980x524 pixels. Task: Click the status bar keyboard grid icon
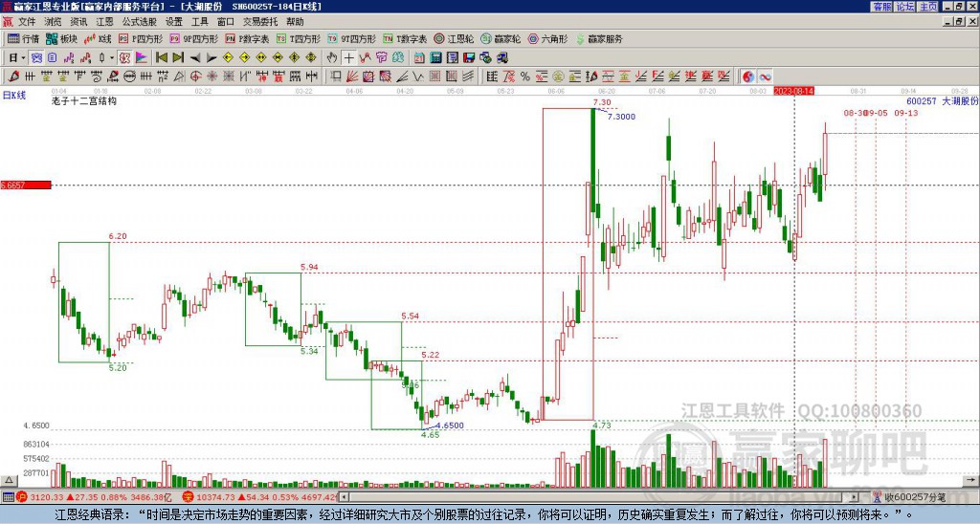click(8, 497)
